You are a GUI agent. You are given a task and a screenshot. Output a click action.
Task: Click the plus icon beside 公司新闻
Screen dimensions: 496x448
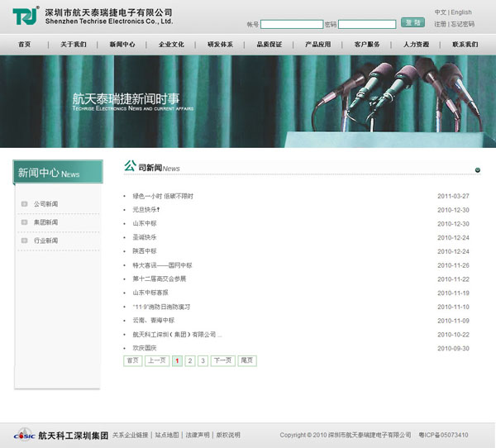25,203
